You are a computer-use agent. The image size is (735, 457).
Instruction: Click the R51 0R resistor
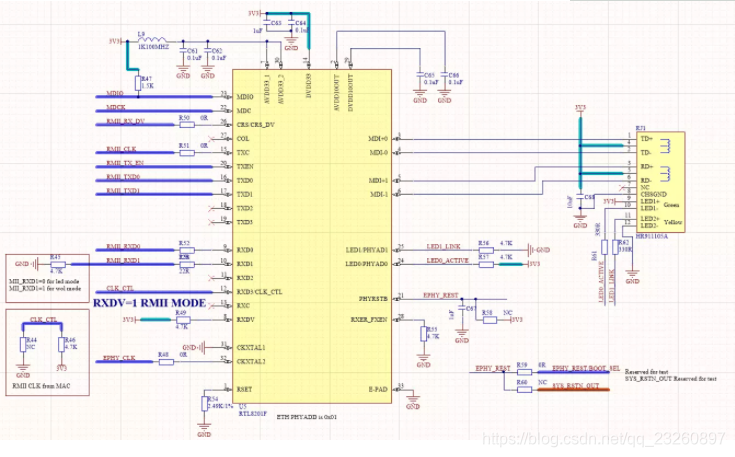pos(187,152)
